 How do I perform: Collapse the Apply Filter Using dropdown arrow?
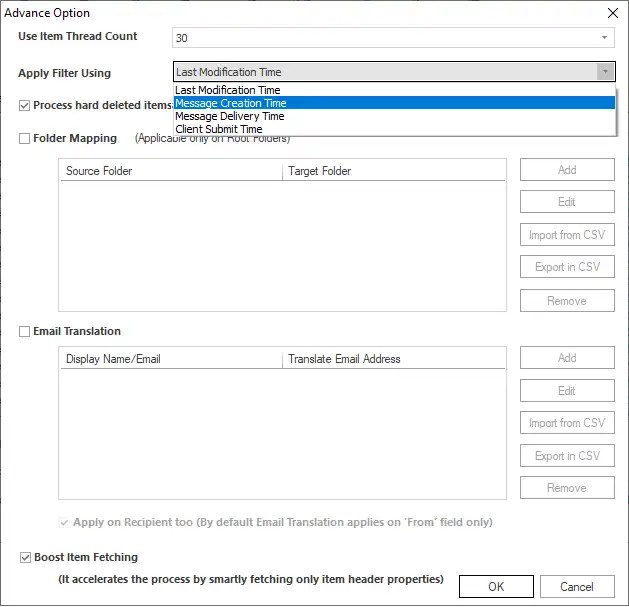[605, 72]
